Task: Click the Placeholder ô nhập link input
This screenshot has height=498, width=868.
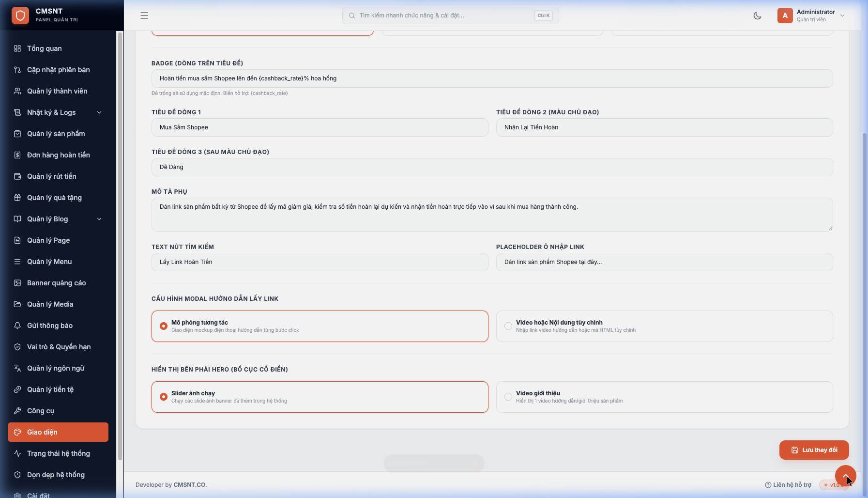Action: click(664, 262)
